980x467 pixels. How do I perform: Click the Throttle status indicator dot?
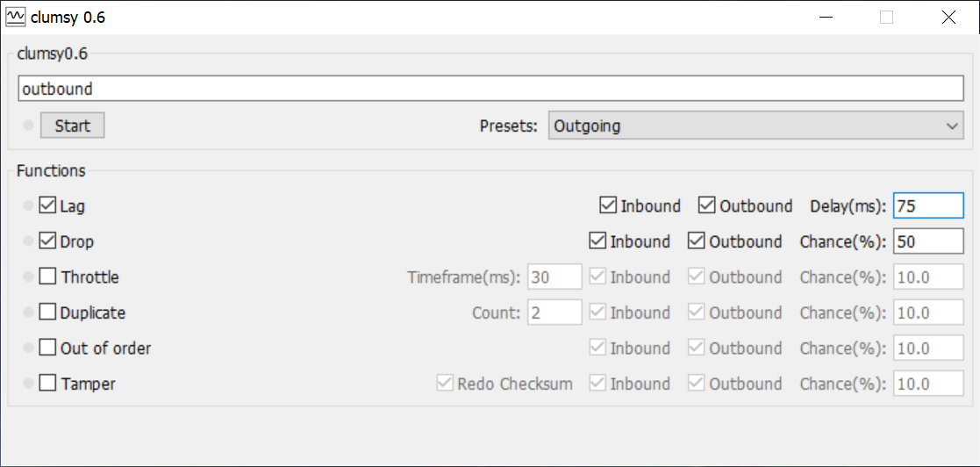[x=28, y=277]
